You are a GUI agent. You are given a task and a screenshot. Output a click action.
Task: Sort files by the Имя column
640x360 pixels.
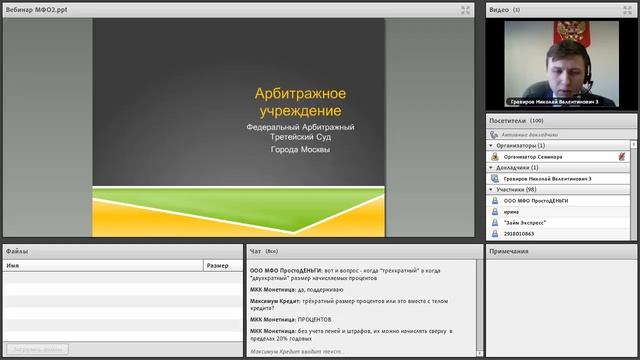tap(103, 266)
